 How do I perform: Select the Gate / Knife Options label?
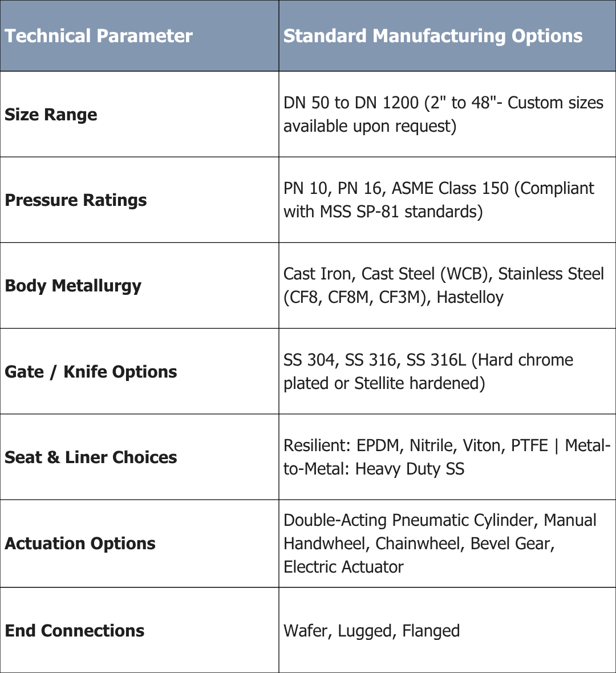(x=91, y=372)
